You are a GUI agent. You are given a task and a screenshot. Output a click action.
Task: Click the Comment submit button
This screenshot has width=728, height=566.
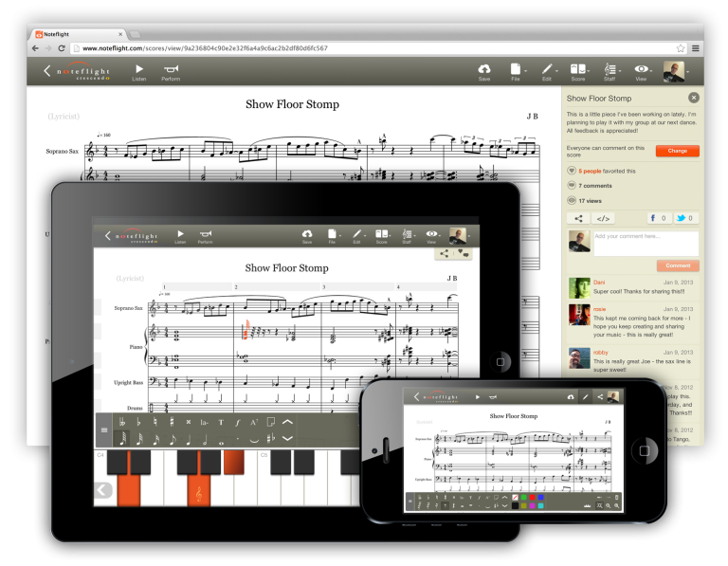[x=678, y=265]
